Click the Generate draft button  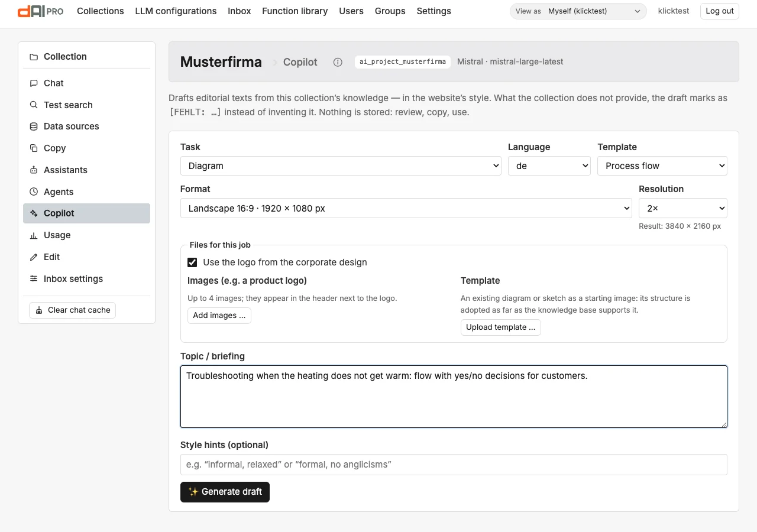click(x=225, y=492)
